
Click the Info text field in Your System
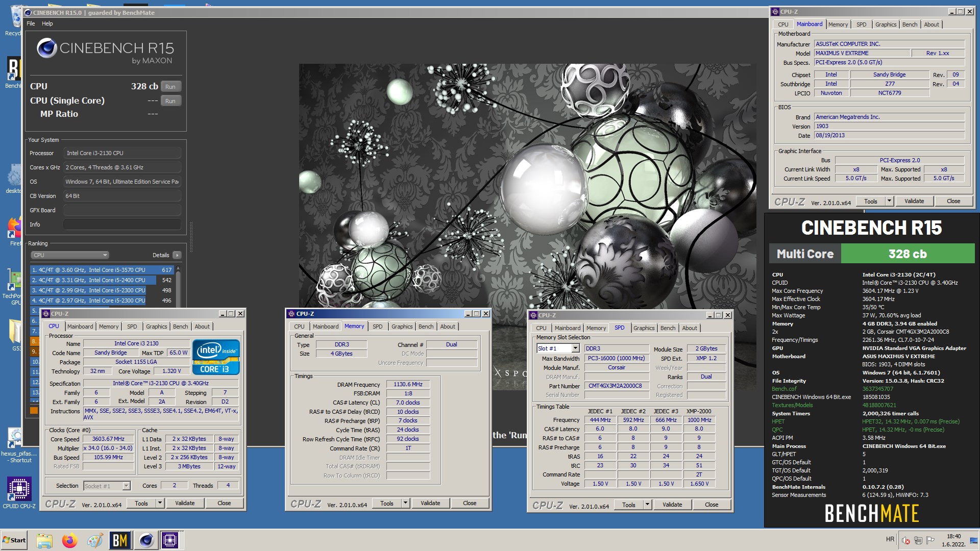(122, 224)
